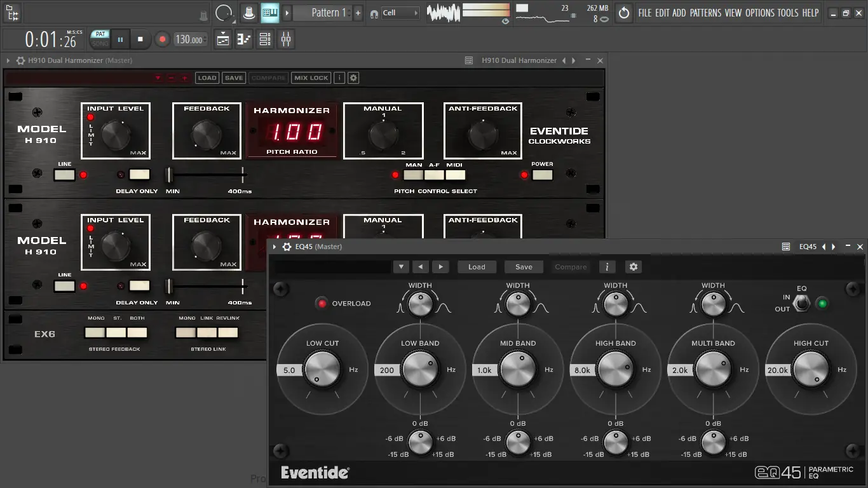
Task: Toggle the EQ In/Out switch on EQ45
Action: (x=803, y=303)
